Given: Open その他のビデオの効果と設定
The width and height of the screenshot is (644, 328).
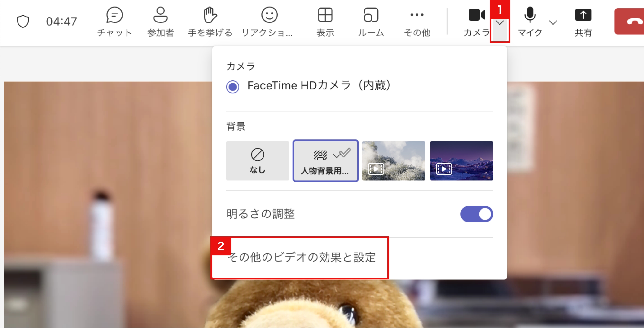Looking at the screenshot, I should pos(301,257).
